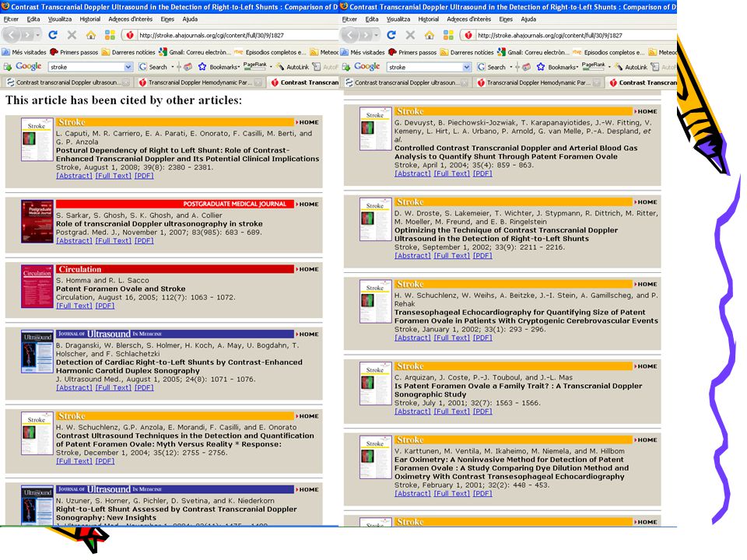Screen dimensions: 747x560
Task: Open the home page in right browser
Action: [x=429, y=35]
